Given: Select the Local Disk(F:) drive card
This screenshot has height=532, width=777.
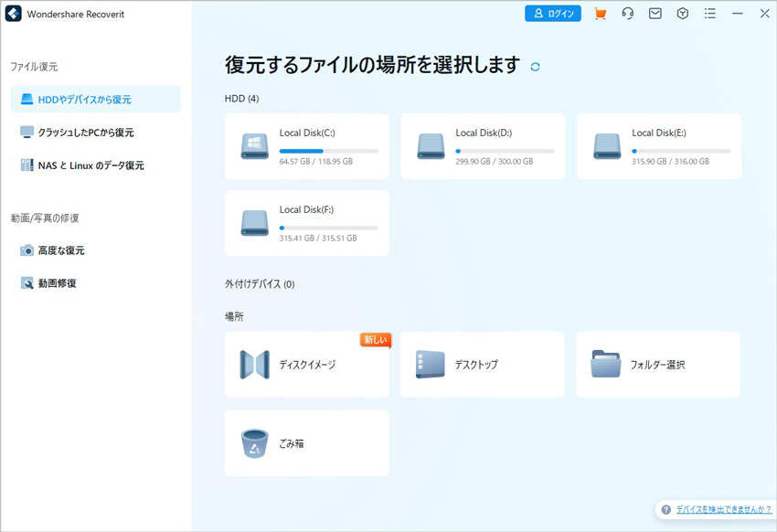Looking at the screenshot, I should coord(306,223).
